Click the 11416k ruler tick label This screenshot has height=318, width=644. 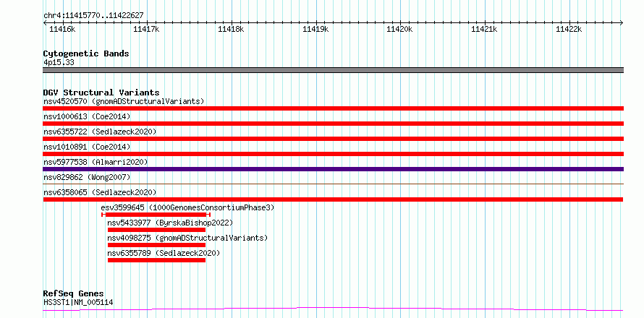click(x=62, y=29)
